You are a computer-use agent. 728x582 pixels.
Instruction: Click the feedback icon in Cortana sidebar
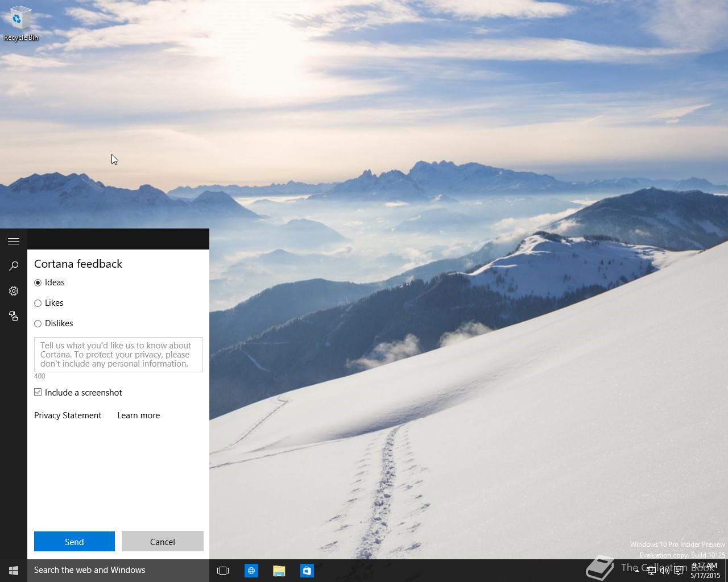pos(14,316)
